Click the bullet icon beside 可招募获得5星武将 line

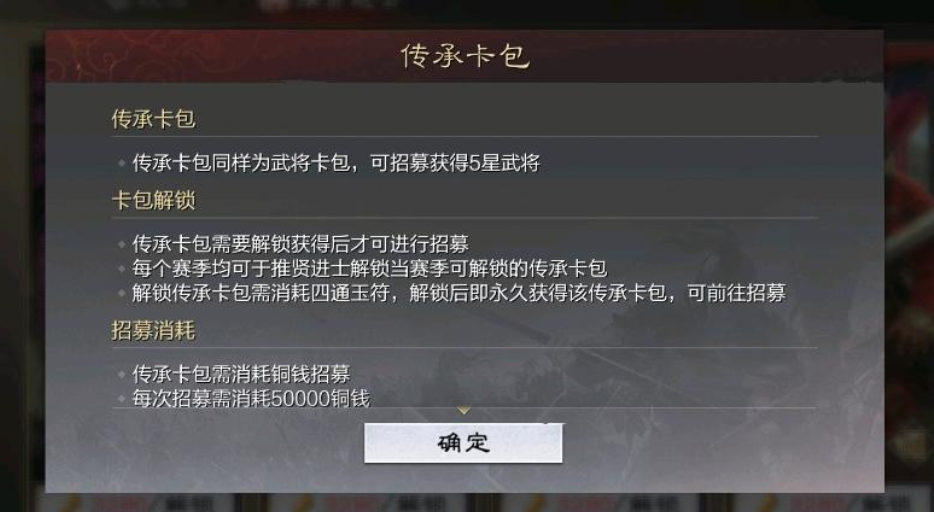click(122, 163)
